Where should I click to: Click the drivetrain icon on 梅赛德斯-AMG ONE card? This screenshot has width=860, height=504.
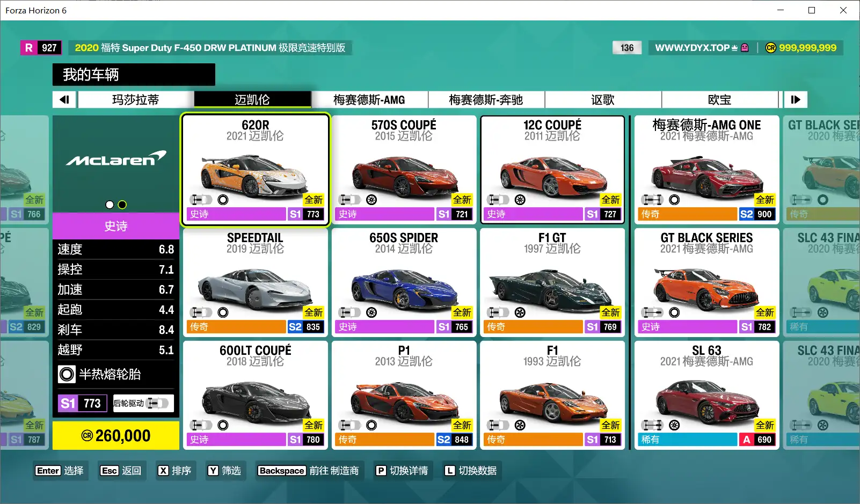[653, 200]
